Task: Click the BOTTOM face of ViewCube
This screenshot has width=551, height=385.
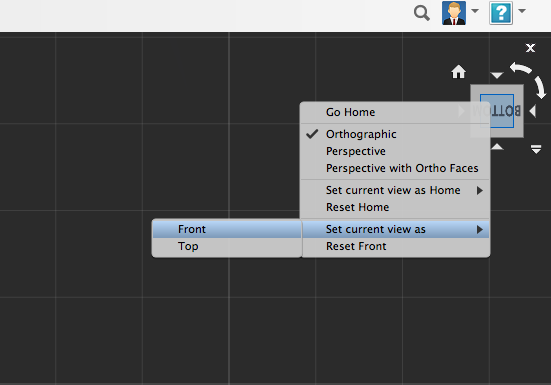Action: pyautogui.click(x=497, y=111)
